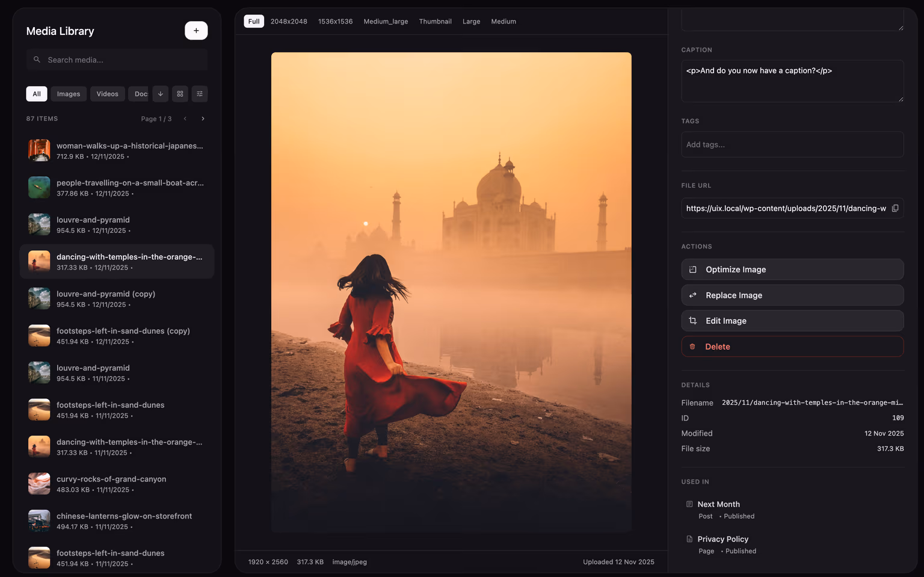Copy the file URL using the copy icon

[x=895, y=208]
